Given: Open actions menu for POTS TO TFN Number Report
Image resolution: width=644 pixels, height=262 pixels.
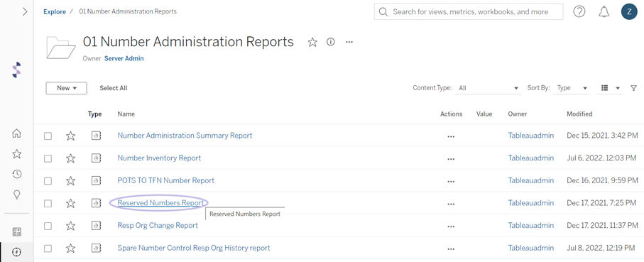Looking at the screenshot, I should coord(451,182).
